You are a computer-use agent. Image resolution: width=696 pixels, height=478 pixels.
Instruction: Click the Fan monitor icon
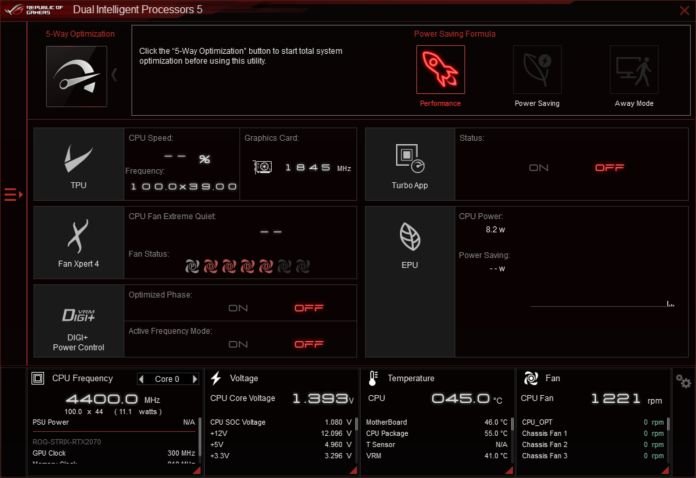click(x=531, y=378)
